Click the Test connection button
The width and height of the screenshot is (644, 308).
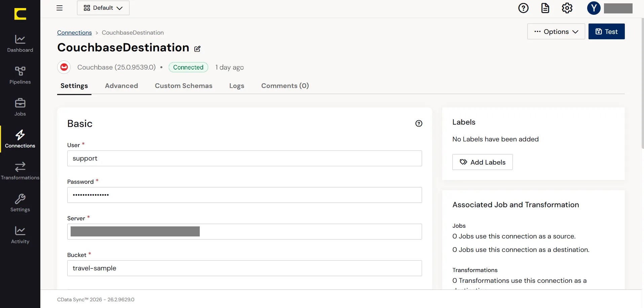click(607, 32)
